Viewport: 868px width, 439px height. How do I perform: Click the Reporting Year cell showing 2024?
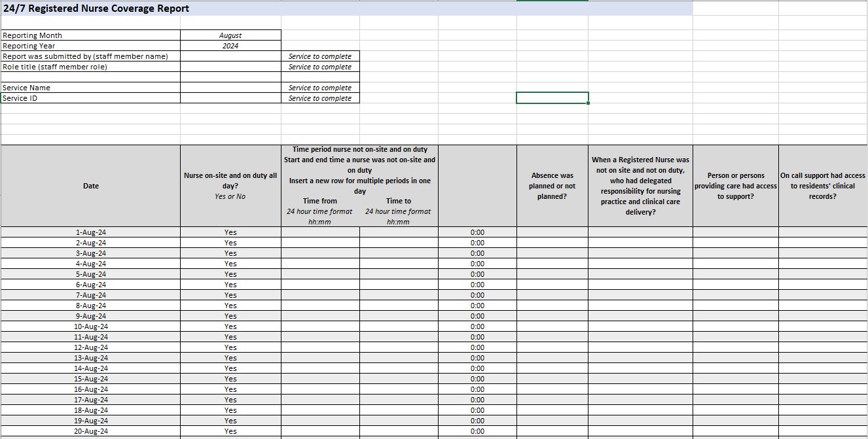click(x=230, y=46)
